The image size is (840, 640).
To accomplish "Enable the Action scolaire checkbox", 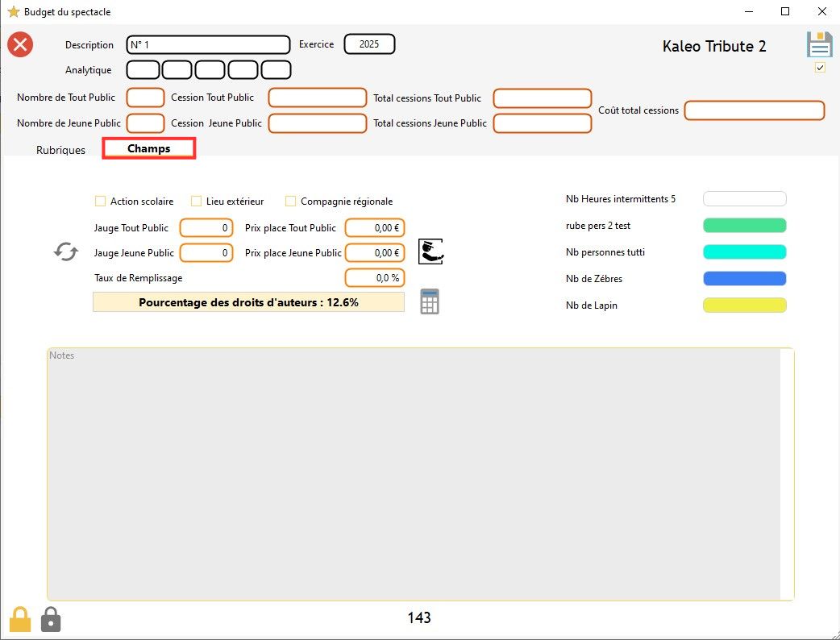I will (x=101, y=202).
